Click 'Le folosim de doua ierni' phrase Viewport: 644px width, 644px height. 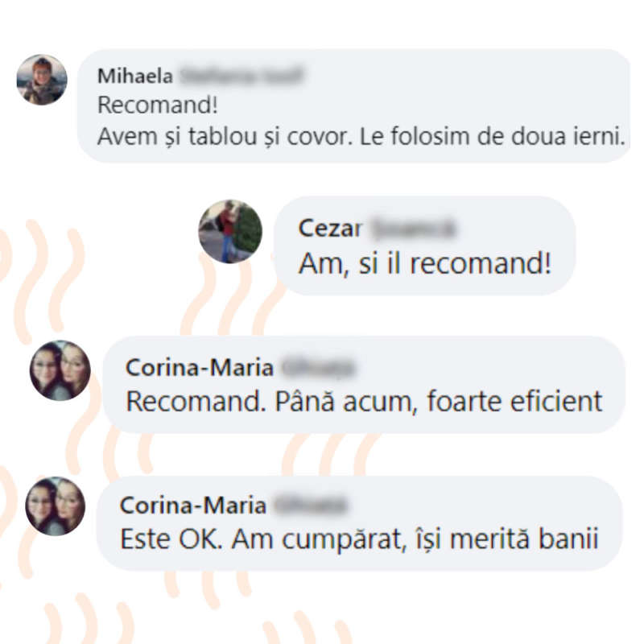(492, 136)
